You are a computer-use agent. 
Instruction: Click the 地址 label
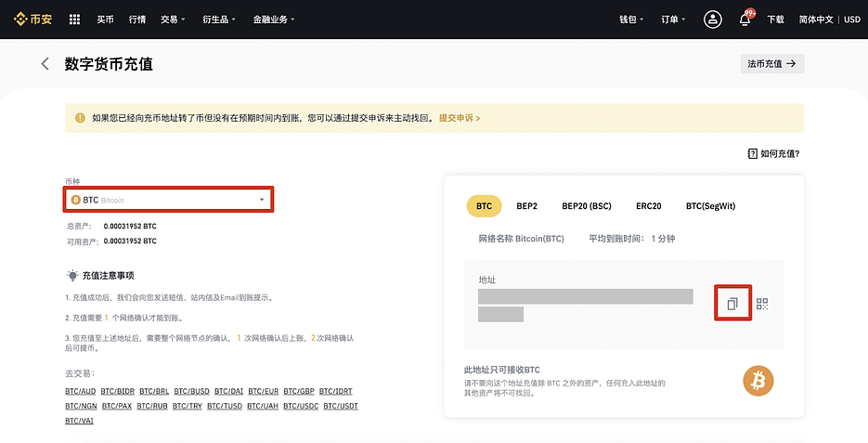click(487, 280)
